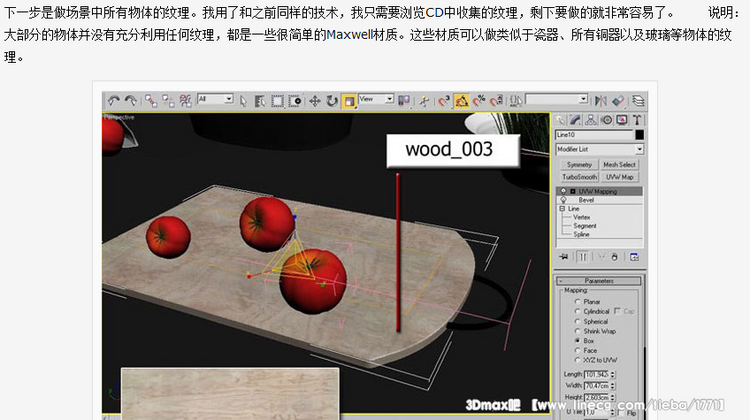Toggle the Percent Snap icon

pos(479,101)
